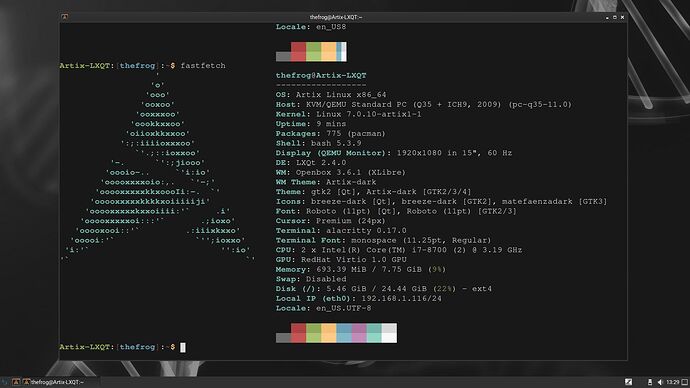Launch terminal from the panel quick launch icon
The height and width of the screenshot is (388, 690).
pyautogui.click(x=16, y=382)
